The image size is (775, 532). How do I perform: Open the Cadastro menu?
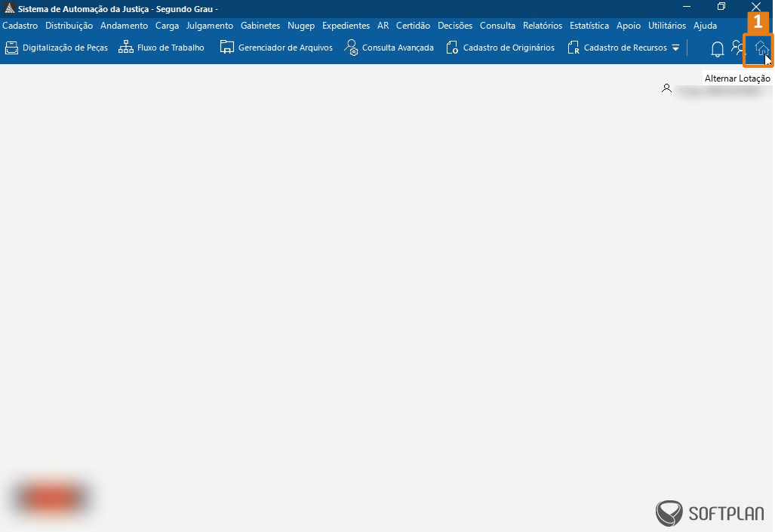click(20, 26)
